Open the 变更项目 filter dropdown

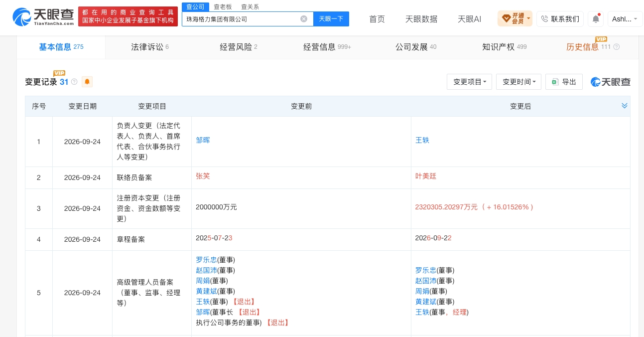click(470, 82)
